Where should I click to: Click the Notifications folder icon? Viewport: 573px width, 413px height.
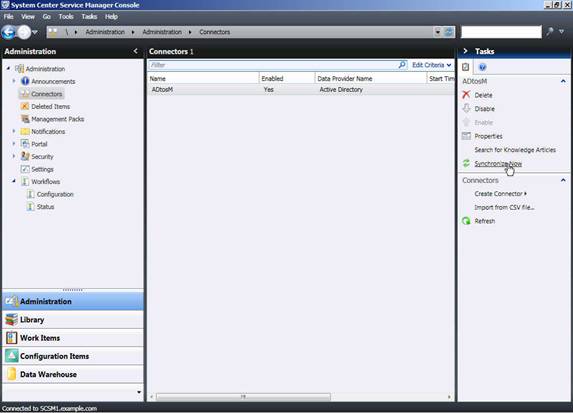[25, 131]
